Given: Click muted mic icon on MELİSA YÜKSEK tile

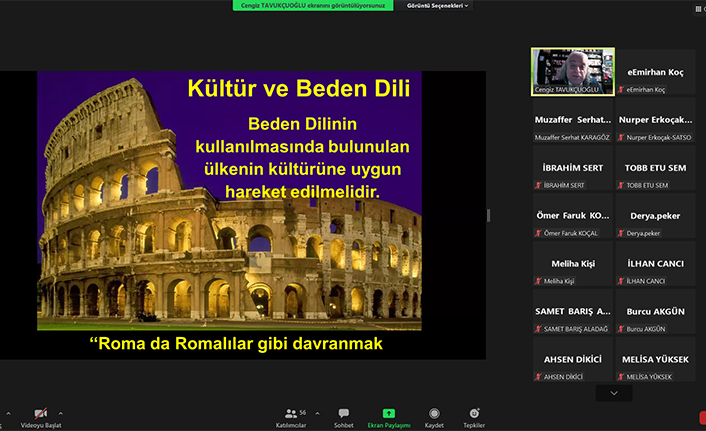Looking at the screenshot, I should 621,377.
